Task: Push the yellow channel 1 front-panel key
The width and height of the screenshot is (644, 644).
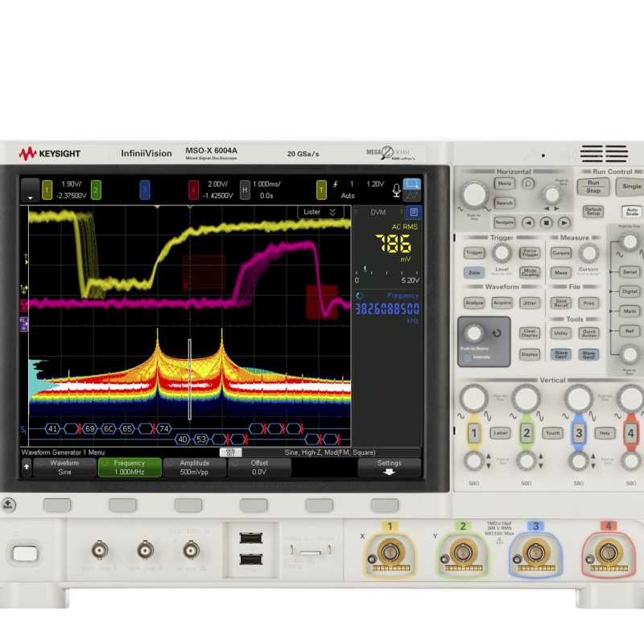Action: 473,433
